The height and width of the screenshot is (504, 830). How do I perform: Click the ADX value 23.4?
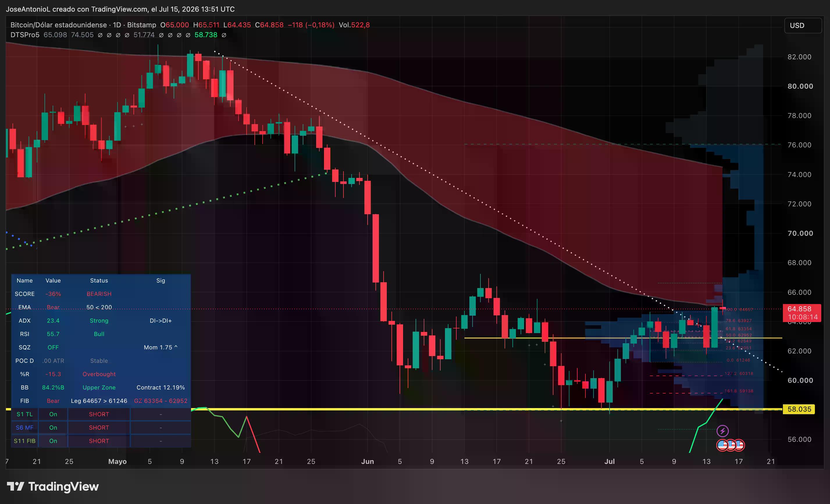pos(53,321)
